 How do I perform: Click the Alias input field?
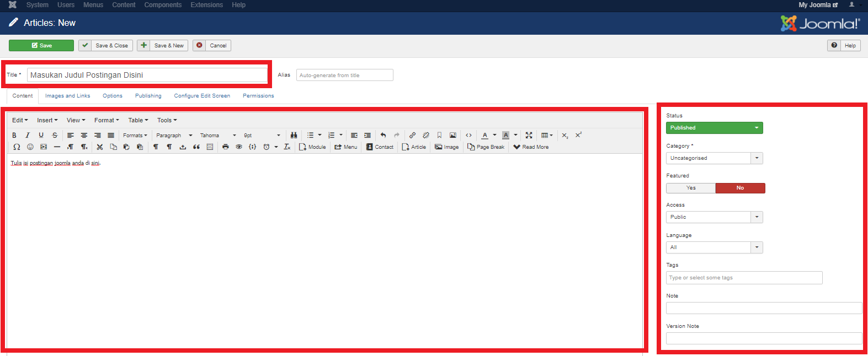click(345, 75)
